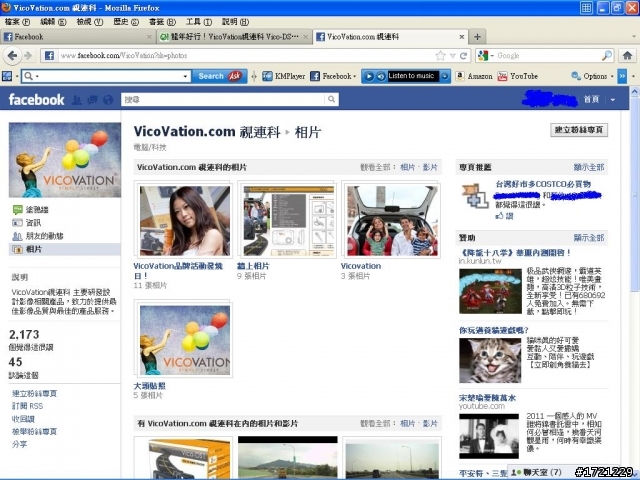Open the Facebook messages icon
The image size is (640, 480).
coord(92,100)
